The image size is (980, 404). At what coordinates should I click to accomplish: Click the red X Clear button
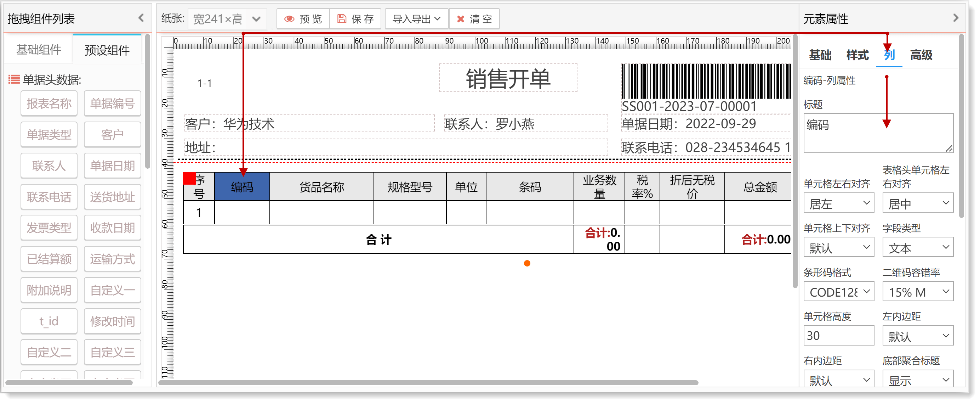474,19
